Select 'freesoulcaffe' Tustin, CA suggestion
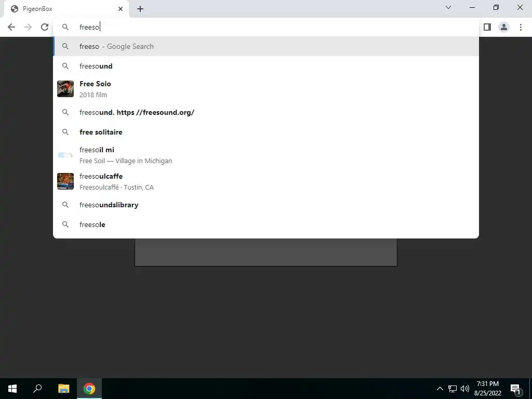This screenshot has width=532, height=399. 266,181
